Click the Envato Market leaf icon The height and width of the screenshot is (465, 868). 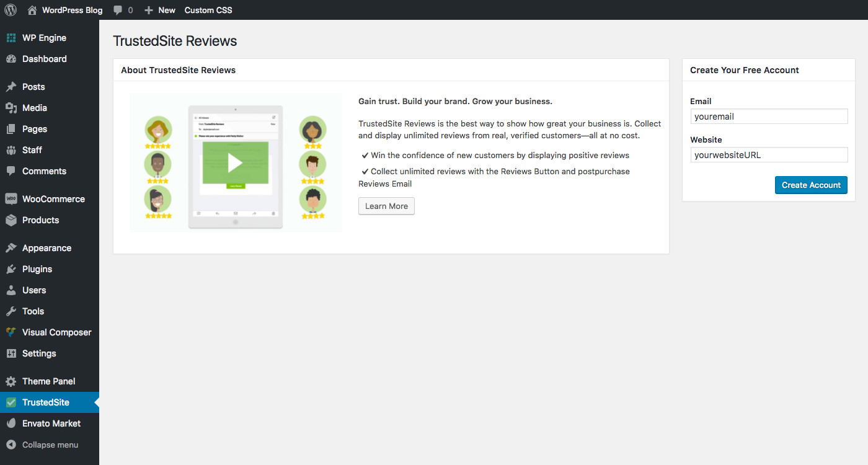(11, 423)
